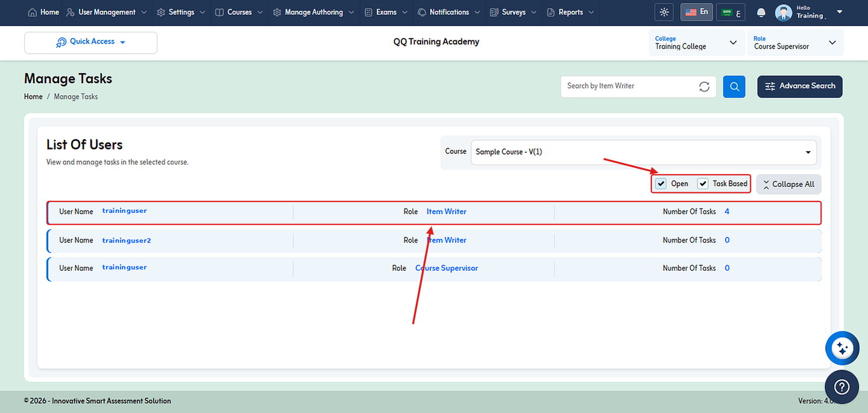Open the College Training College selector
Image resolution: width=868 pixels, height=413 pixels.
pos(697,43)
